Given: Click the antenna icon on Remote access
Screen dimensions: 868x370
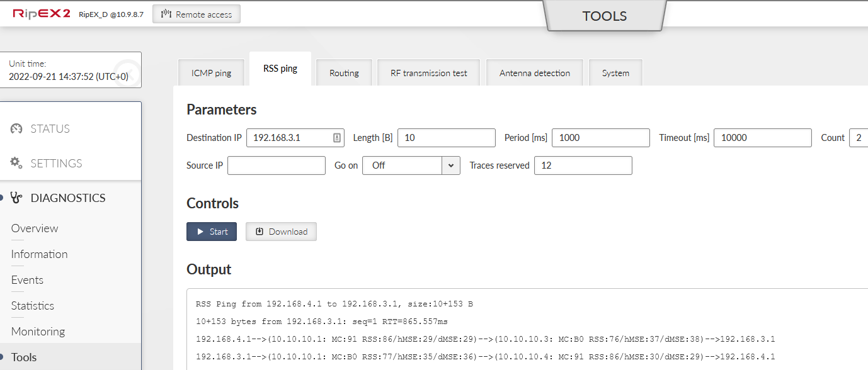Looking at the screenshot, I should click(166, 14).
